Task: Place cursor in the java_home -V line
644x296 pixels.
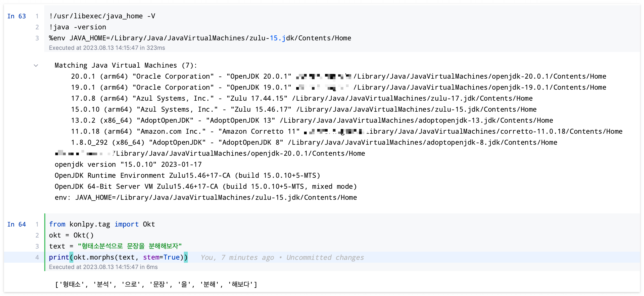Action: 102,16
